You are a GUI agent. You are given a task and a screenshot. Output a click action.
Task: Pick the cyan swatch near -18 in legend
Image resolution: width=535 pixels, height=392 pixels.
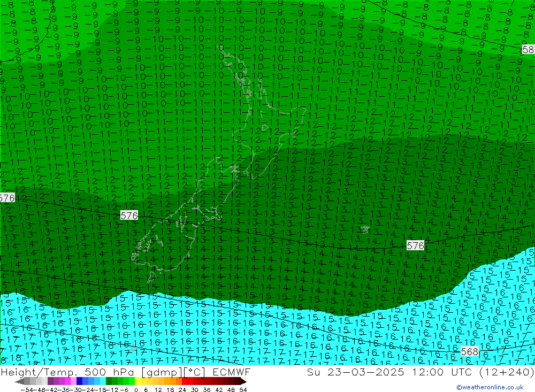coord(103,381)
